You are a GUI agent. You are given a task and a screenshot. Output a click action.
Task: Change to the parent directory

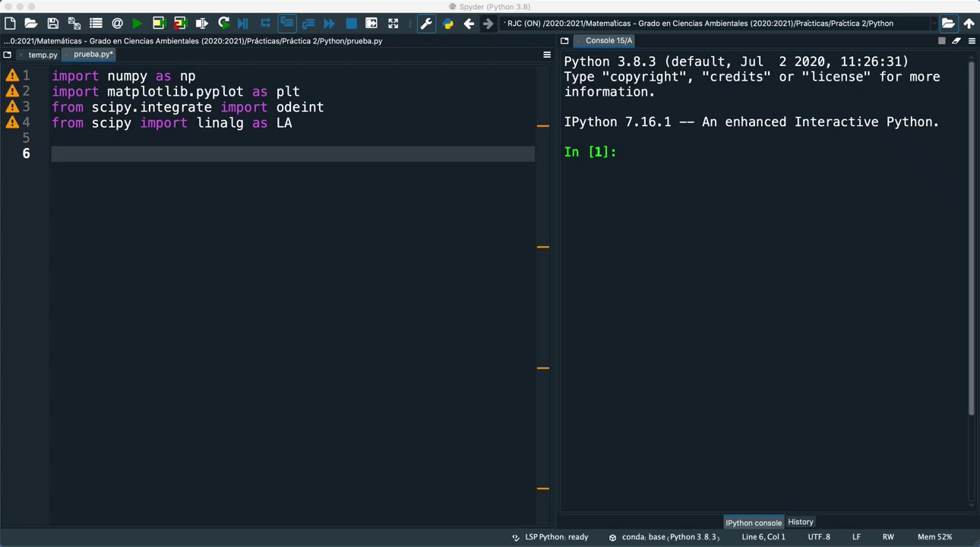click(x=969, y=24)
